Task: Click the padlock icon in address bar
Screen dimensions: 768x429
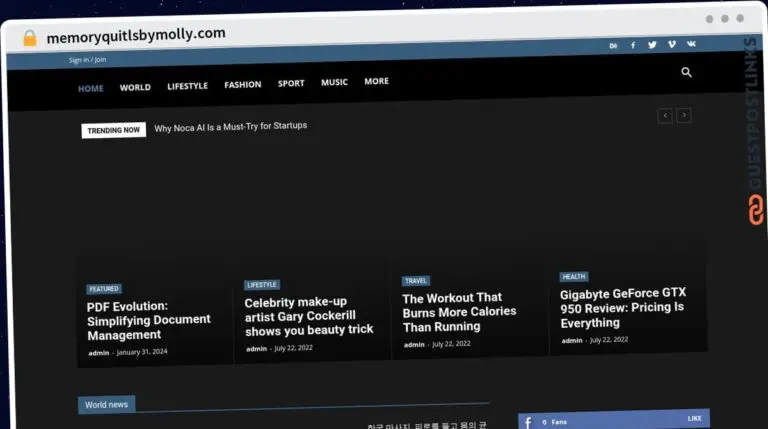Action: point(30,38)
